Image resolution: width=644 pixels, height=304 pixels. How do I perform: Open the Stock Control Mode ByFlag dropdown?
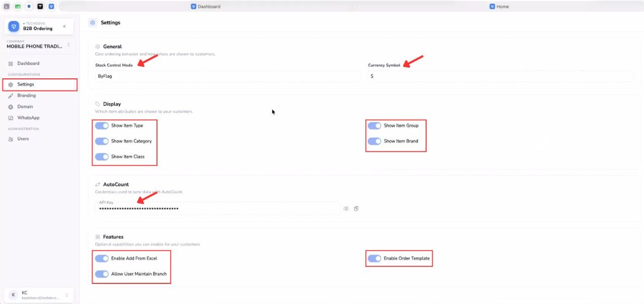pyautogui.click(x=228, y=76)
